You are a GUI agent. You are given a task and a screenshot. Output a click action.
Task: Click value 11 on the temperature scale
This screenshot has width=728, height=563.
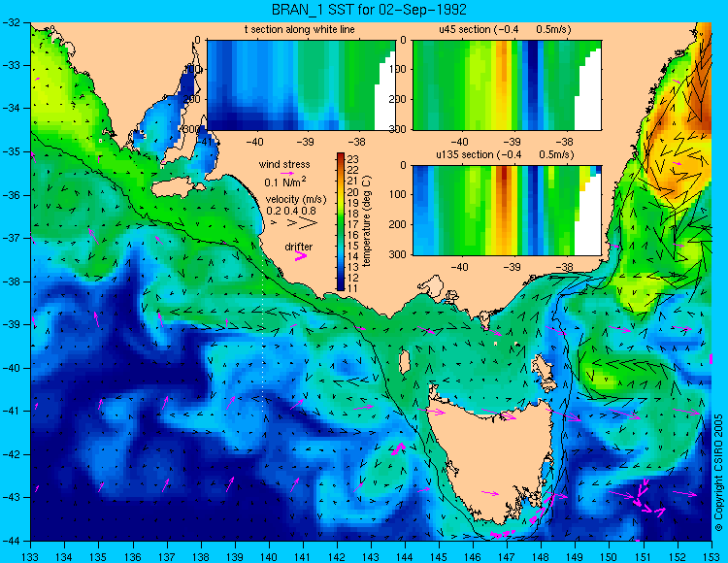pyautogui.click(x=353, y=288)
